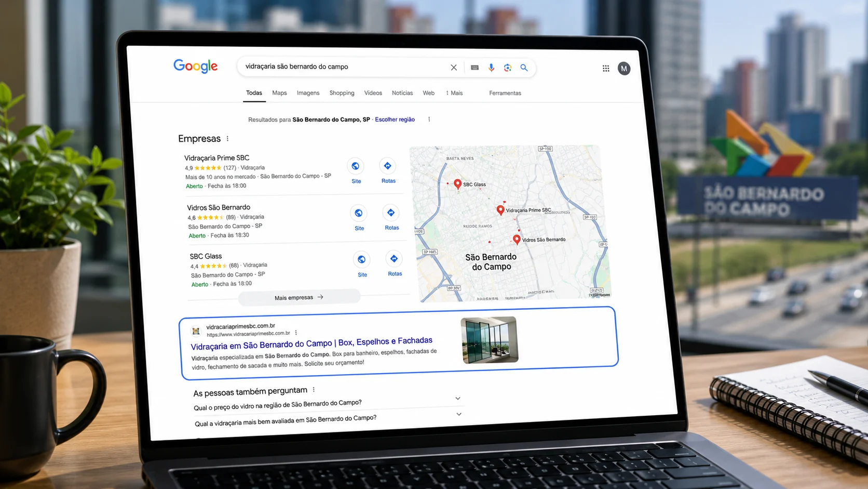Click the Vidros São Bernardo map pin
The height and width of the screenshot is (489, 868).
coord(517,239)
